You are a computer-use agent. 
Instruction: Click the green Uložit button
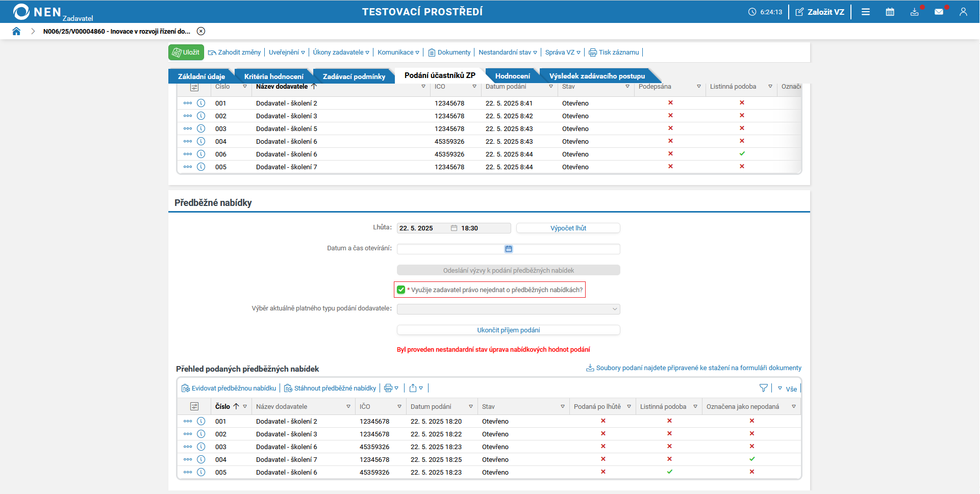pyautogui.click(x=186, y=52)
